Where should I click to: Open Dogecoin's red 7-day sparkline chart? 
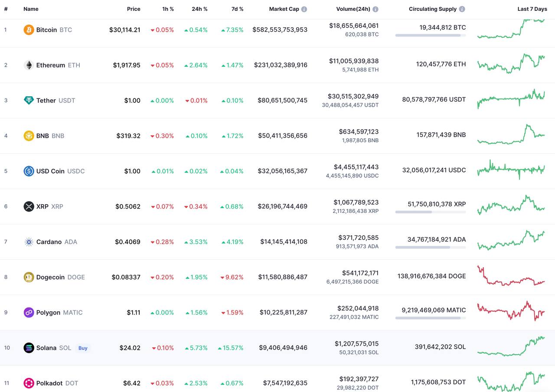511,276
